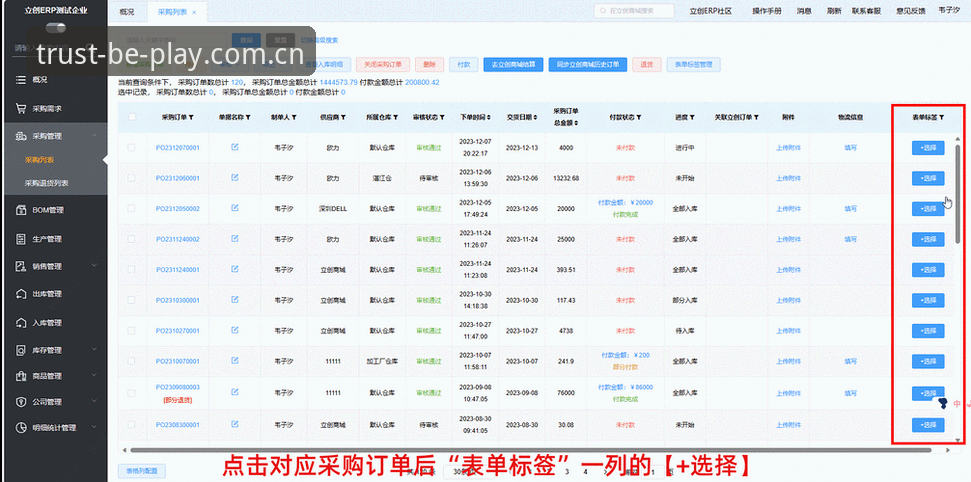Select checkbox for order PO2311240002

pos(131,239)
